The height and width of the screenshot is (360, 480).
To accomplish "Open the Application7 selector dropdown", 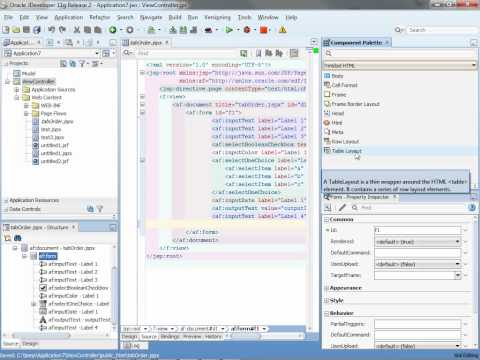I will [x=97, y=53].
